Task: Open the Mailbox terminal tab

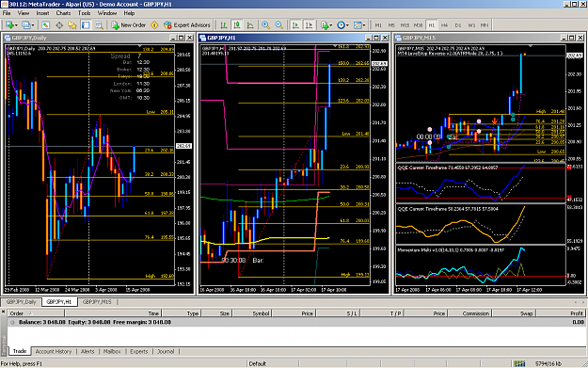Action: (x=112, y=351)
